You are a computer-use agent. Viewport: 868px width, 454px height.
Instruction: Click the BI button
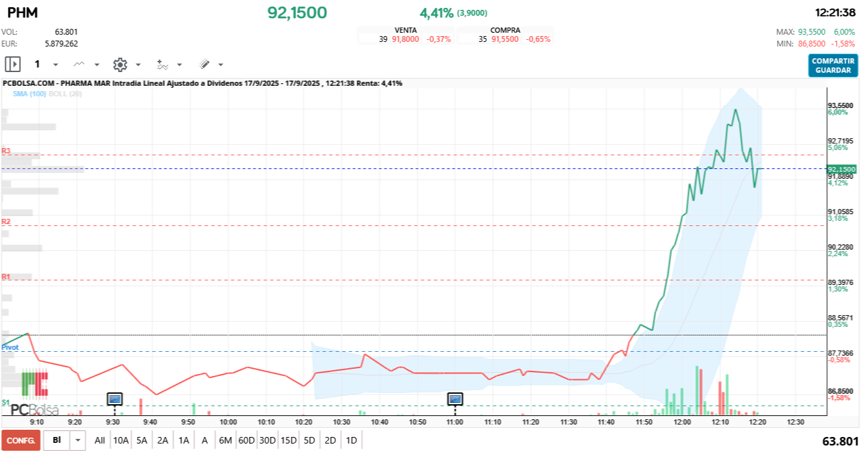57,440
